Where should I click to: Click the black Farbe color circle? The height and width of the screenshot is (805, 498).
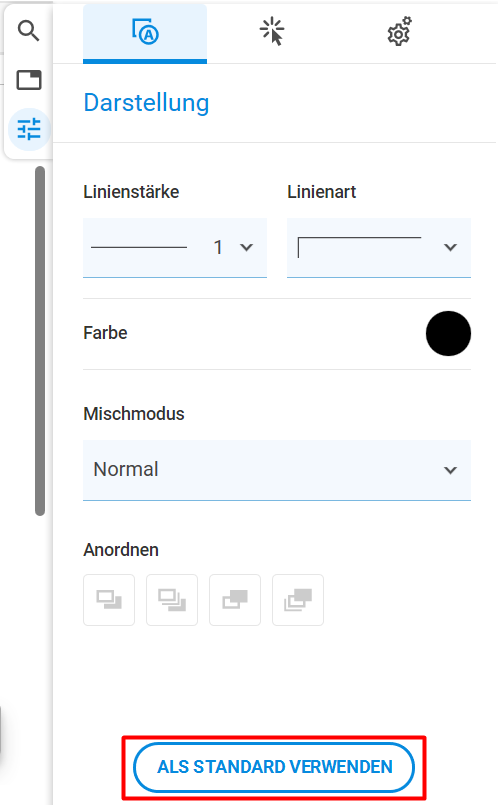[x=448, y=333]
